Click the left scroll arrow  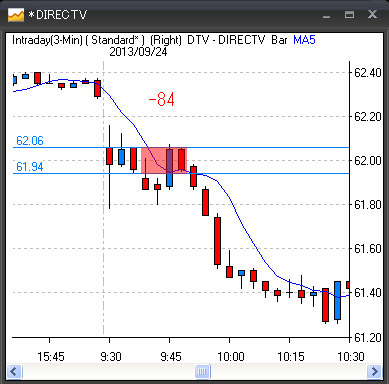click(14, 371)
